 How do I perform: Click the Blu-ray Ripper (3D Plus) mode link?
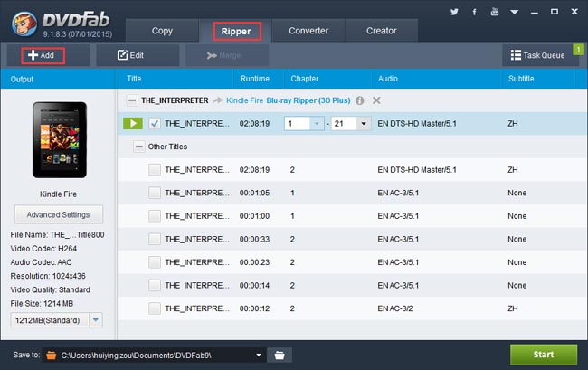(308, 100)
